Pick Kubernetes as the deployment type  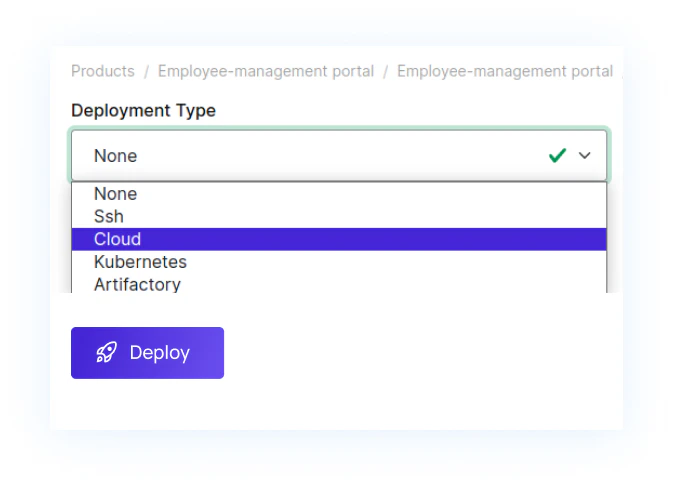coord(140,262)
